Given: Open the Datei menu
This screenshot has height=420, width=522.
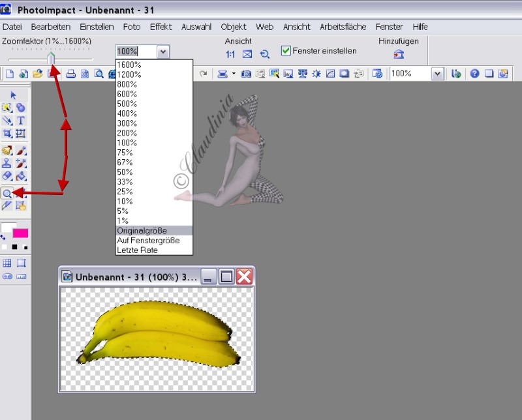Looking at the screenshot, I should point(12,27).
